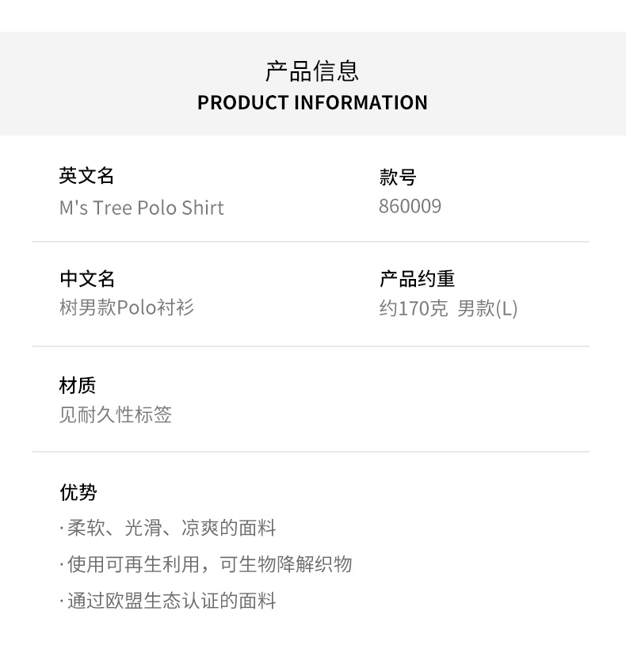Click the 优势 section label
The height and width of the screenshot is (672, 626).
78,493
